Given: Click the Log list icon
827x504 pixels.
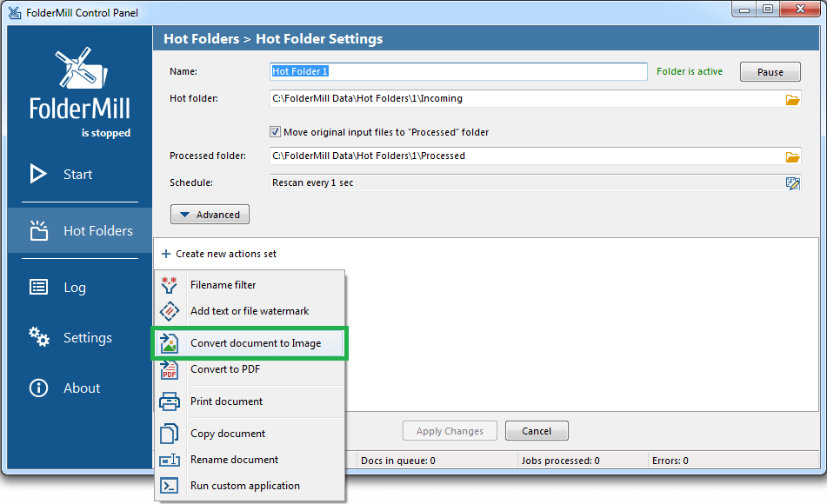Looking at the screenshot, I should (38, 287).
